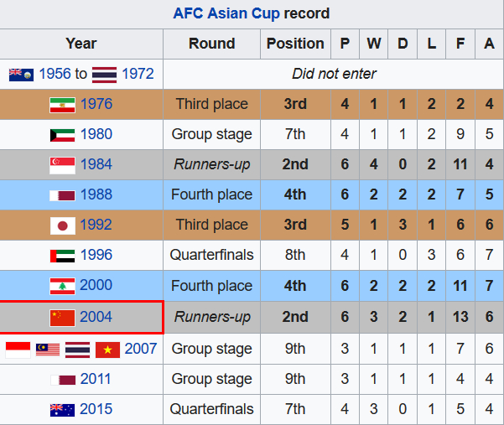
Task: Click the Vietnam flag in the 2007 row
Action: [107, 349]
